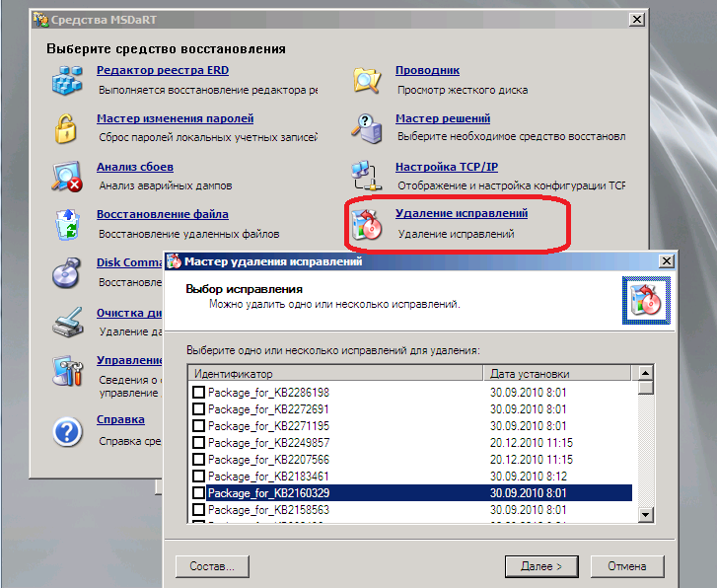
Task: Click install date of Package_for_KB2249857
Action: (532, 443)
